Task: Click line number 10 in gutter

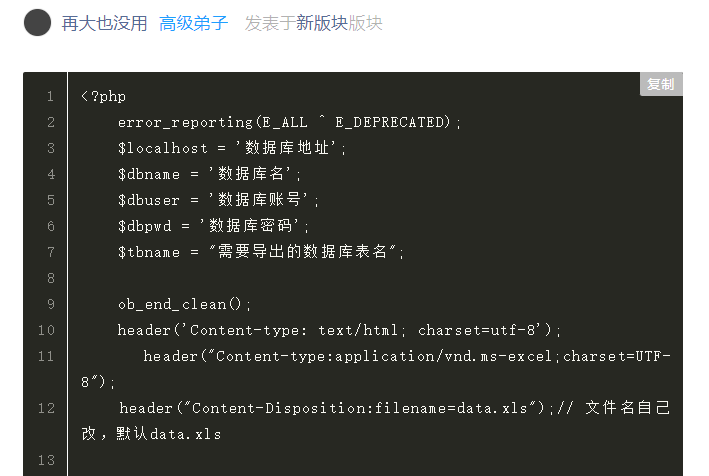Action: (46, 330)
